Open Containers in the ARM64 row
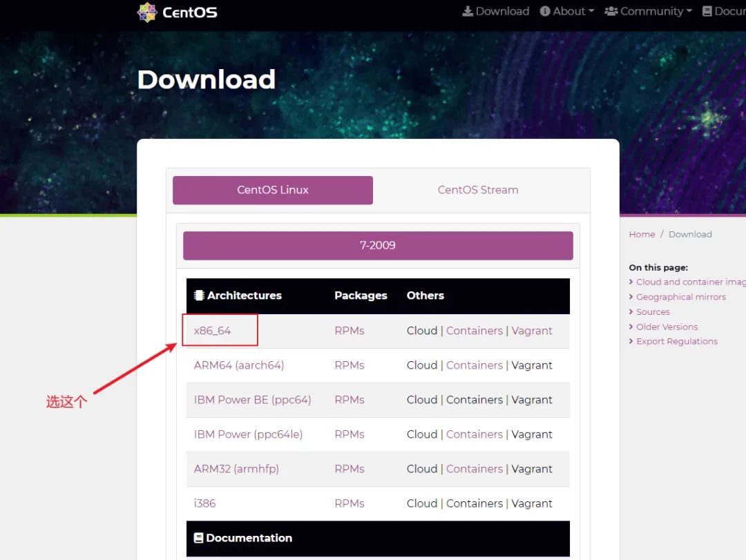746x560 pixels. (x=475, y=365)
